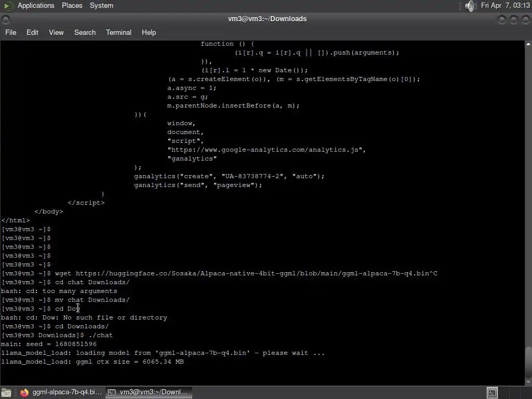
Task: Select the vm3@vm3:~/Downloads taskbar button
Action: pos(149,392)
